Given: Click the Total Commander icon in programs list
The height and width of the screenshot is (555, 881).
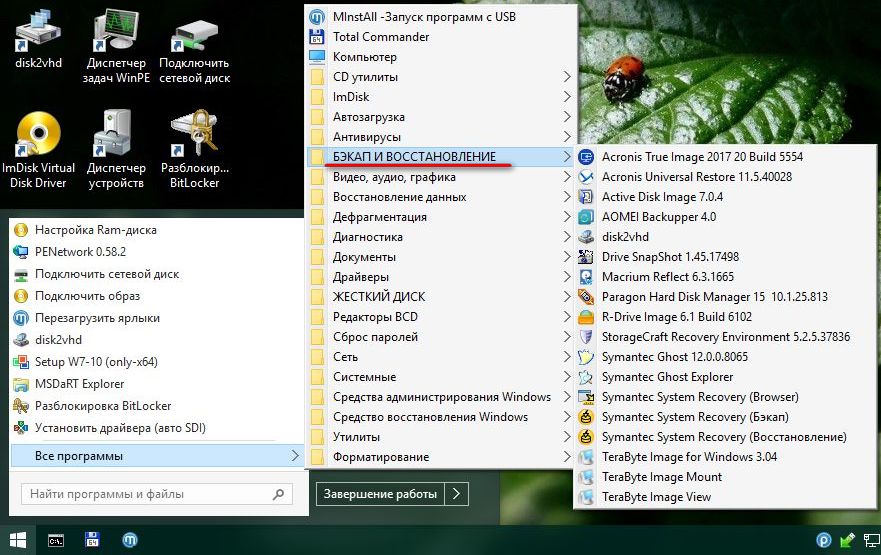Looking at the screenshot, I should (x=317, y=37).
